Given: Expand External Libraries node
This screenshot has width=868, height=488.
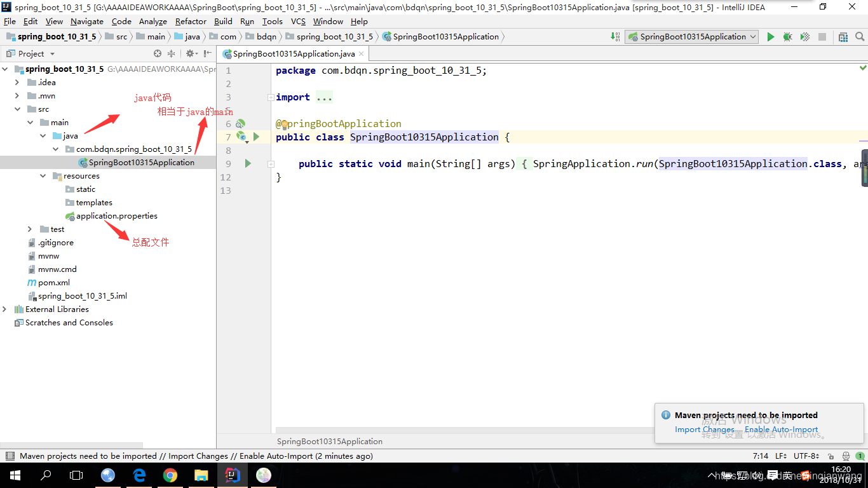Looking at the screenshot, I should pos(4,309).
